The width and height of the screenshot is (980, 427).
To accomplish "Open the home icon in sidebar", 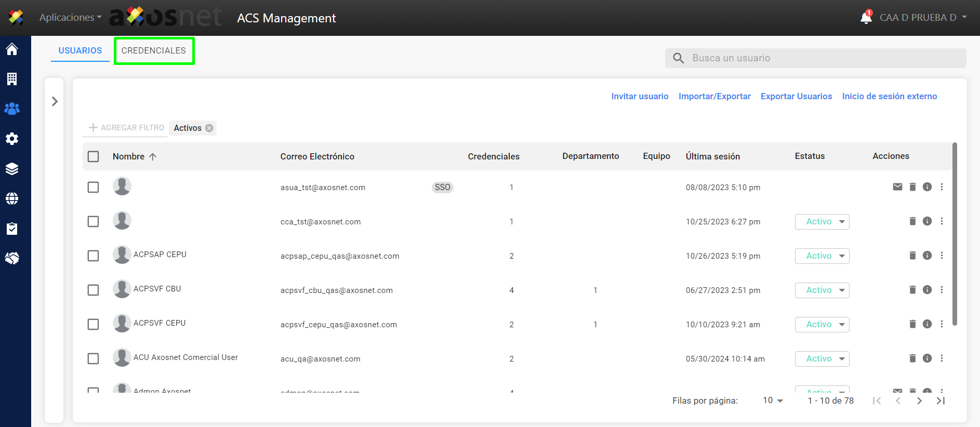I will pyautogui.click(x=12, y=49).
